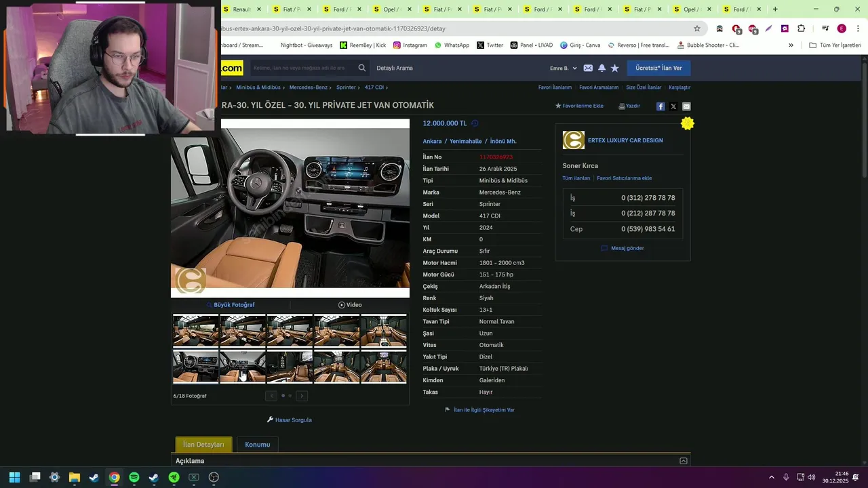The height and width of the screenshot is (488, 868).
Task: Open the Nightbot - Giveaways bookmark
Action: (x=307, y=45)
